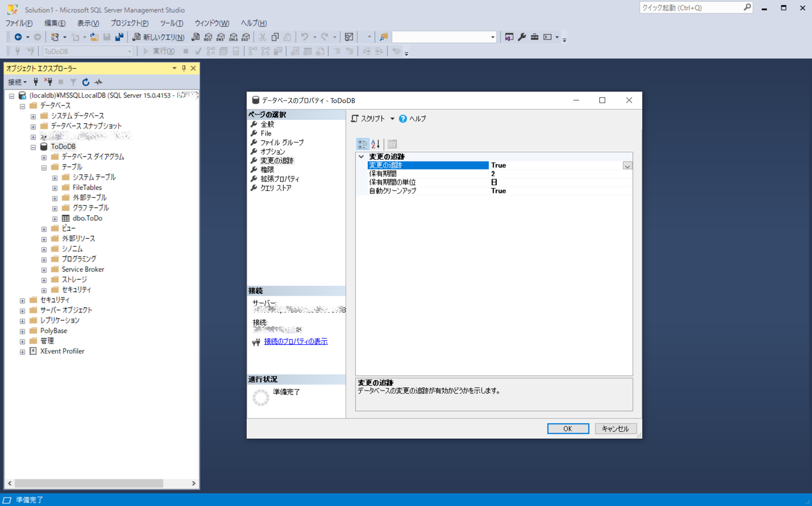This screenshot has height=506, width=812.
Task: Click the Quick Launch search magnifier icon
Action: (x=747, y=8)
